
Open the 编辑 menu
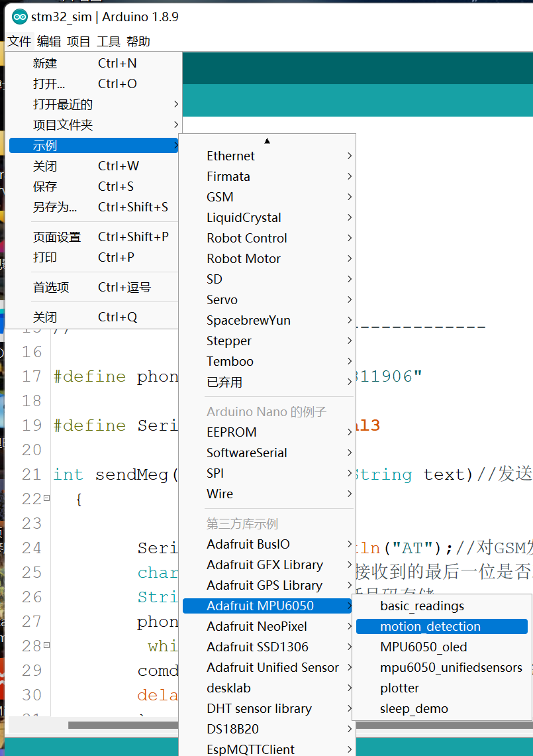(49, 42)
